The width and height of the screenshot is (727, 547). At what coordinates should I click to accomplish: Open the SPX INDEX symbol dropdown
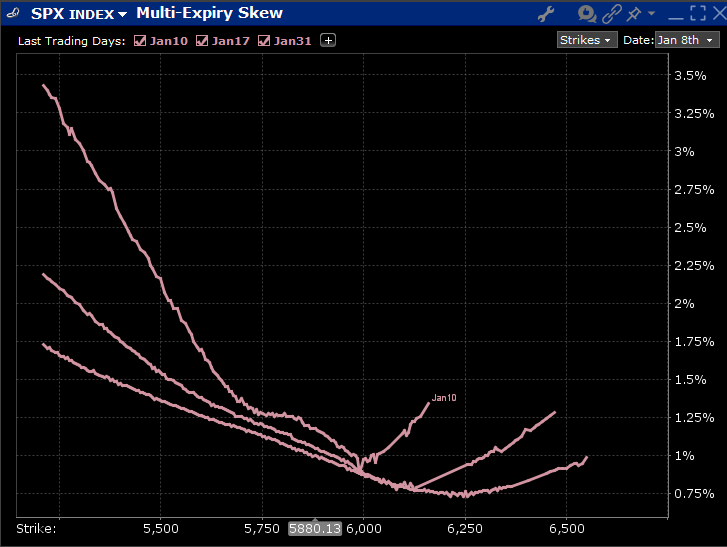coord(122,14)
